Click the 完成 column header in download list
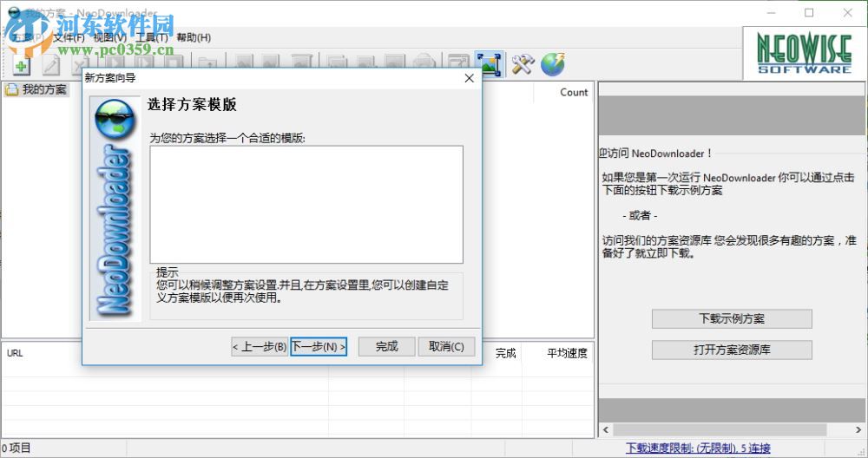The height and width of the screenshot is (458, 868). [x=505, y=353]
